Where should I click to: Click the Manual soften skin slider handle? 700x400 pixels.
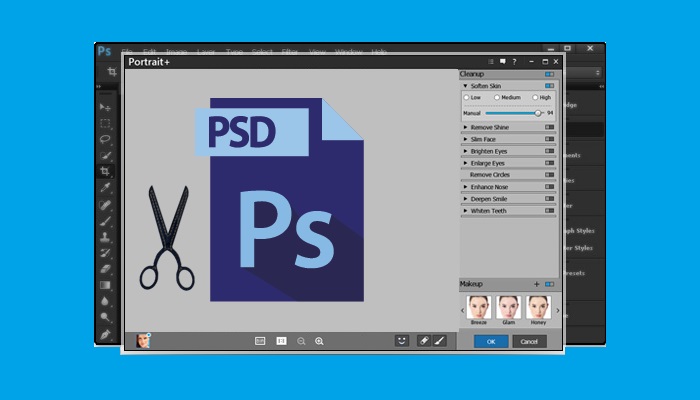pyautogui.click(x=538, y=113)
